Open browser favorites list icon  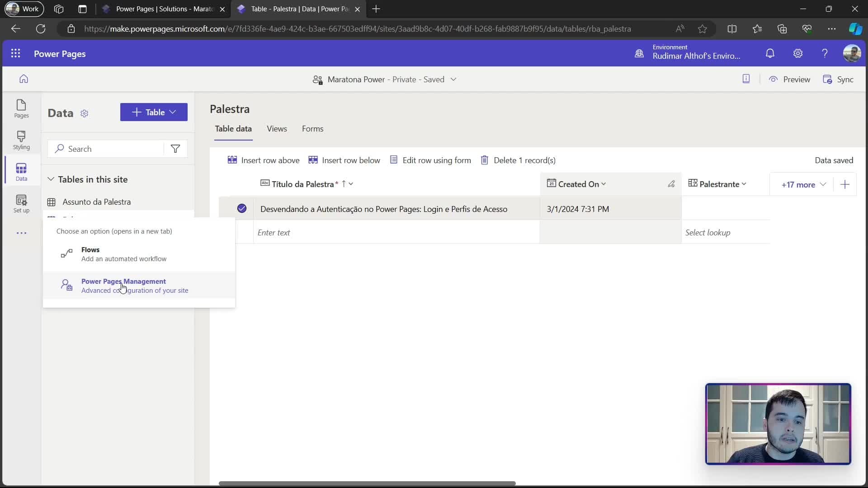[757, 29]
